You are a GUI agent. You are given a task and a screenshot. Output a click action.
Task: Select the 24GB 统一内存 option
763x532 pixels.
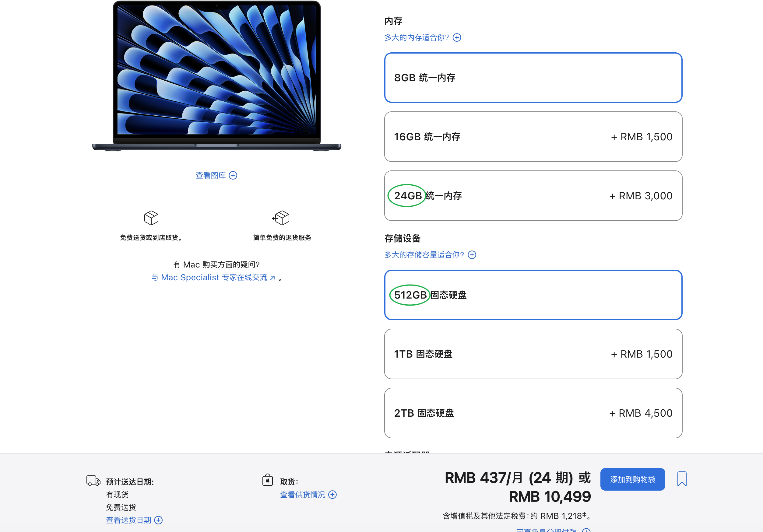pyautogui.click(x=533, y=196)
